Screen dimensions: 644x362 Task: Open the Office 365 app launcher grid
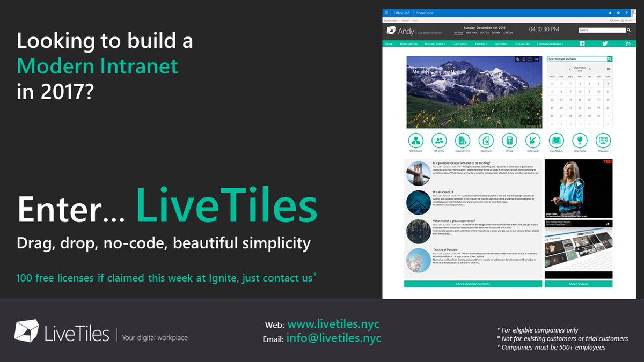point(386,12)
